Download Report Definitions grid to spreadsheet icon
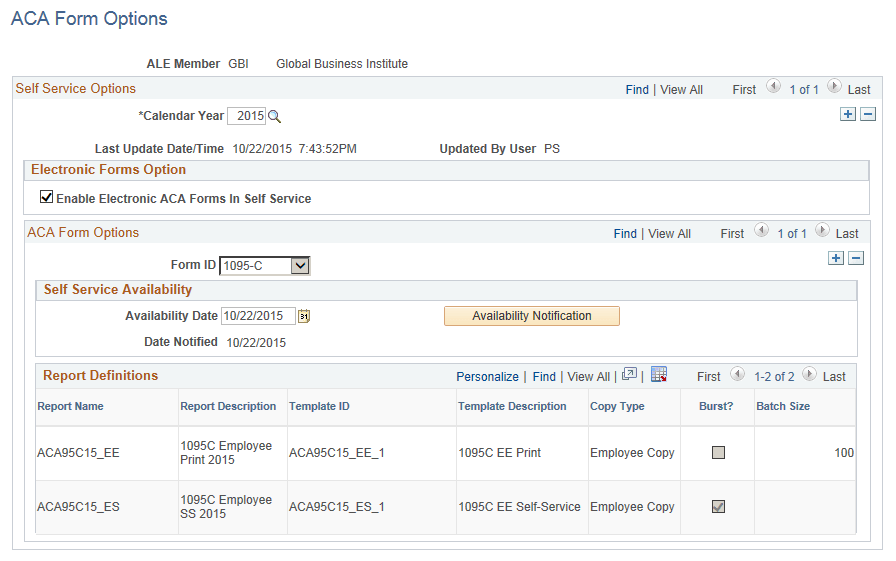The height and width of the screenshot is (561, 896). click(659, 375)
